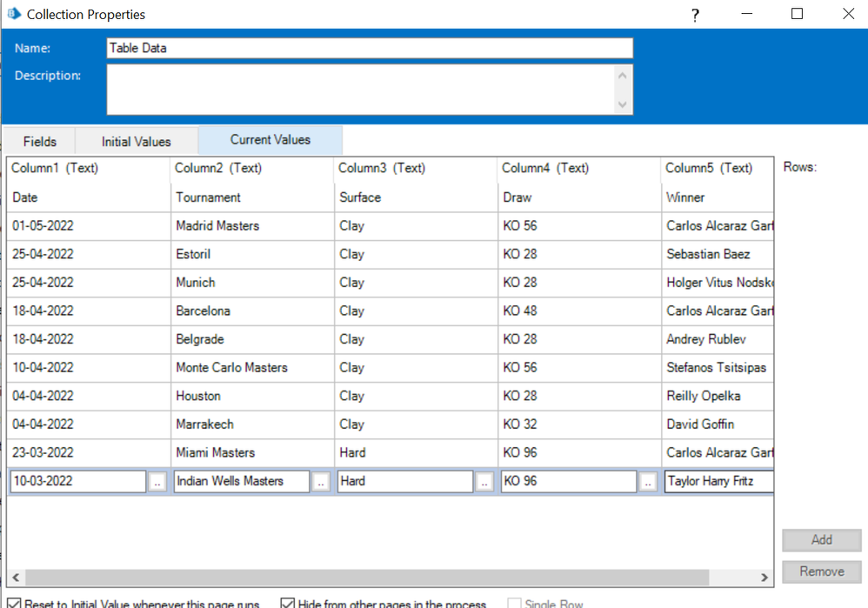The width and height of the screenshot is (868, 608).
Task: Click the help question mark button
Action: (695, 15)
